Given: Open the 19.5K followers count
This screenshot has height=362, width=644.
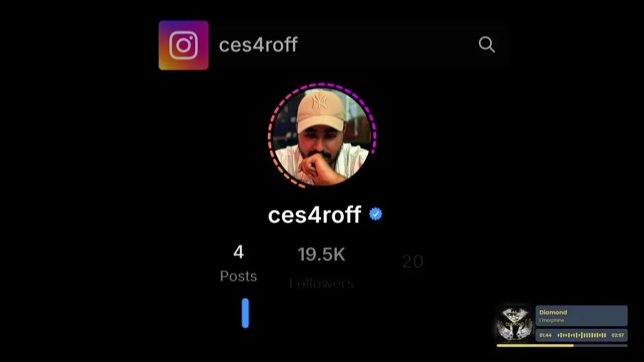Looking at the screenshot, I should [x=321, y=254].
